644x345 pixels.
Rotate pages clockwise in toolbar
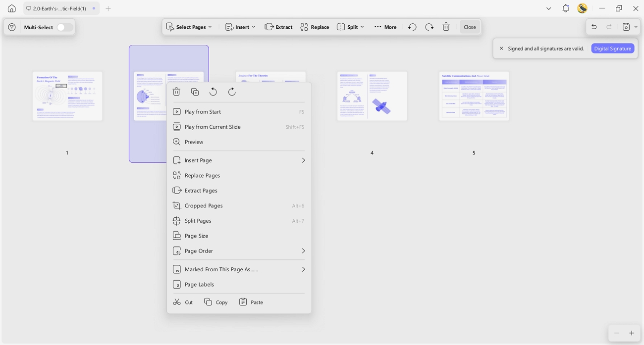(429, 27)
